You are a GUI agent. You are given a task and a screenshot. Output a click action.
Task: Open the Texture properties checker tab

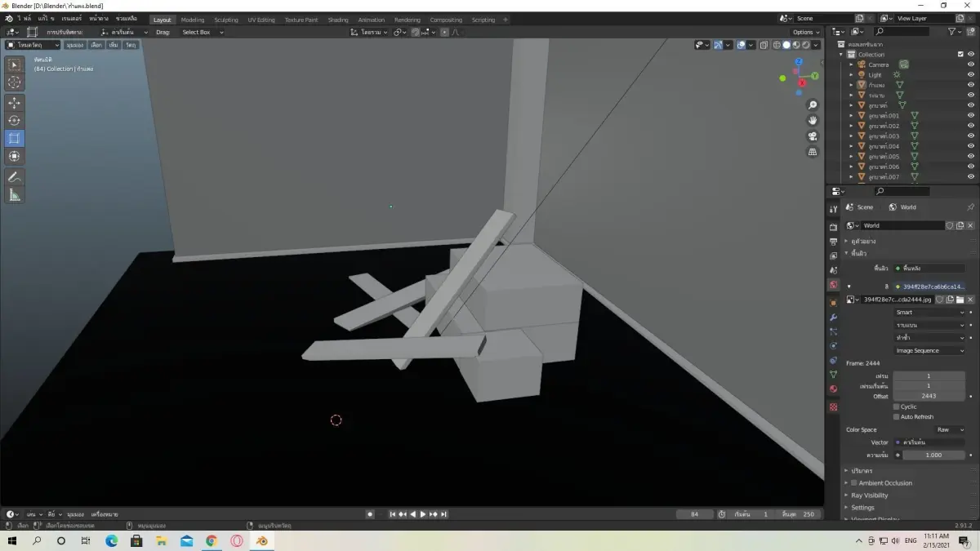833,407
